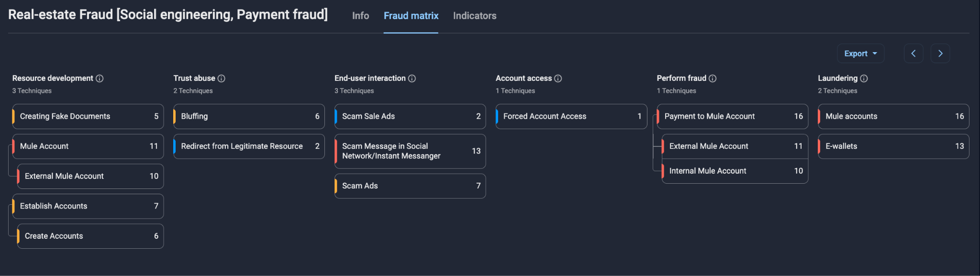
Task: Click info icon next to Resource development
Action: point(100,78)
